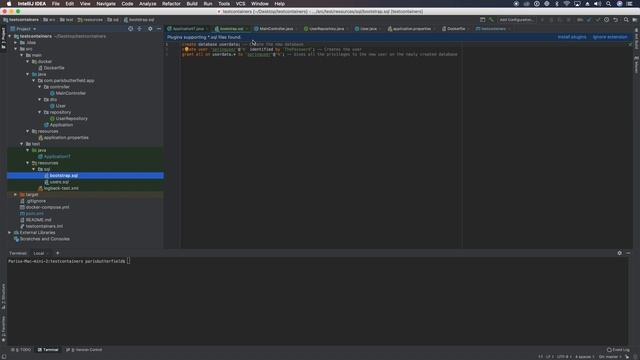The height and width of the screenshot is (360, 640).
Task: Open the Project tool window side tab
Action: pyautogui.click(x=3, y=38)
